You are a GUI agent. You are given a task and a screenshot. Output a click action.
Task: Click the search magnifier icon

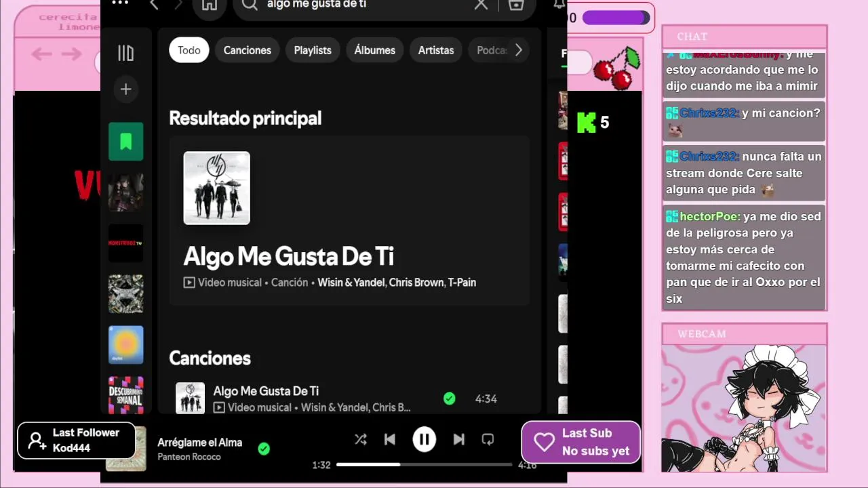[250, 5]
